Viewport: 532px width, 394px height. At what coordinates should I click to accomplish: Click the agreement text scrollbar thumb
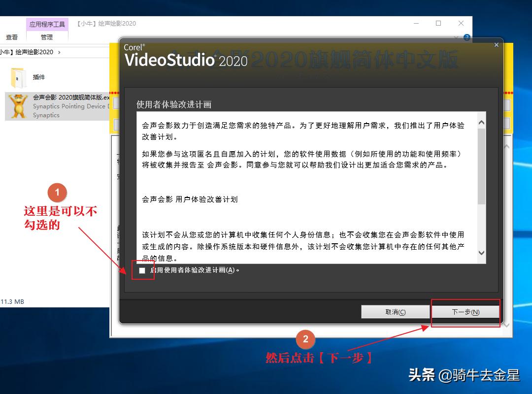[481, 166]
